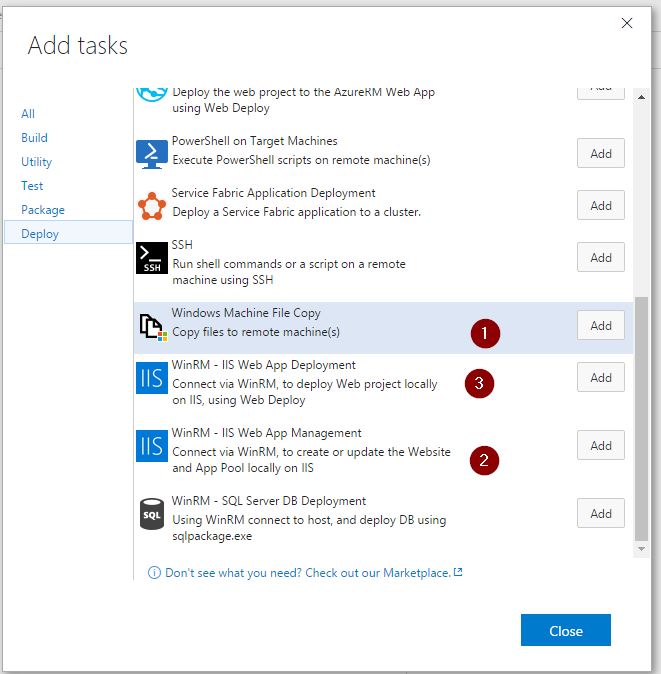The height and width of the screenshot is (674, 661).
Task: Click the SSH task icon
Action: [151, 258]
